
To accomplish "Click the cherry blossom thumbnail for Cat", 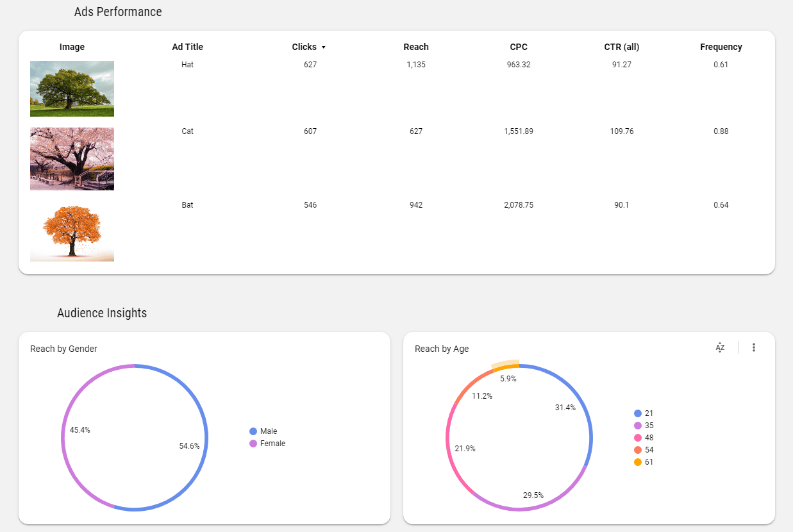I will 72,159.
